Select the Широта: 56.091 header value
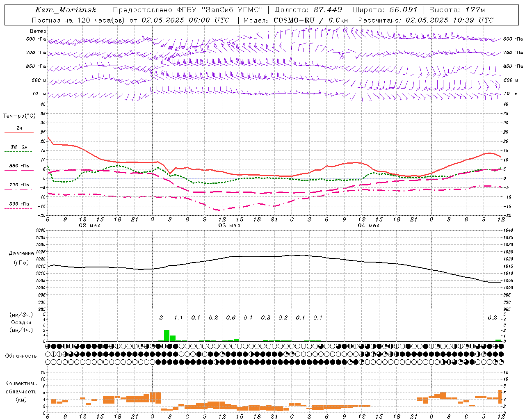 click(x=385, y=10)
